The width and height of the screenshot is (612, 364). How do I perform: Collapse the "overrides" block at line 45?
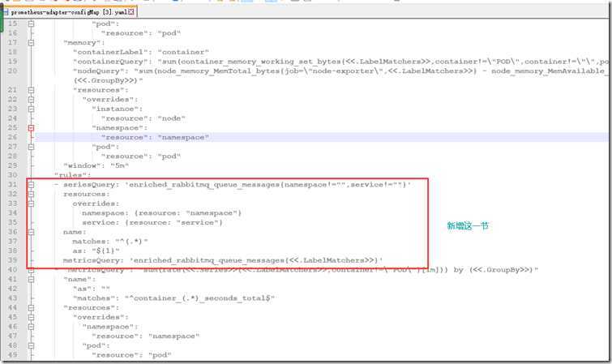click(x=31, y=317)
